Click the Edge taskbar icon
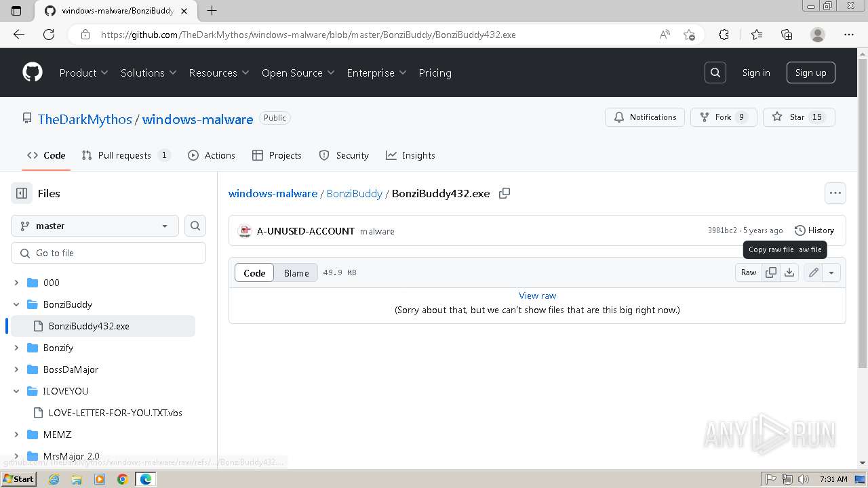Screen dimensions: 868x488 click(x=145, y=479)
